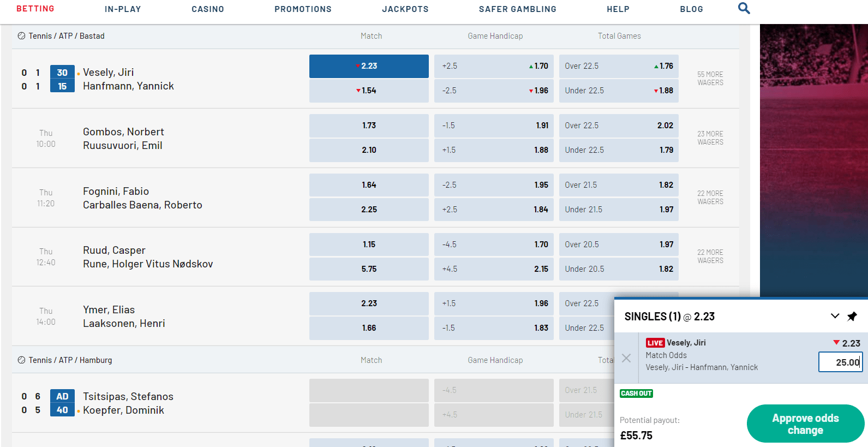
Task: Click the tennis ball icon beside ATP / Hamburg
Action: (x=21, y=360)
